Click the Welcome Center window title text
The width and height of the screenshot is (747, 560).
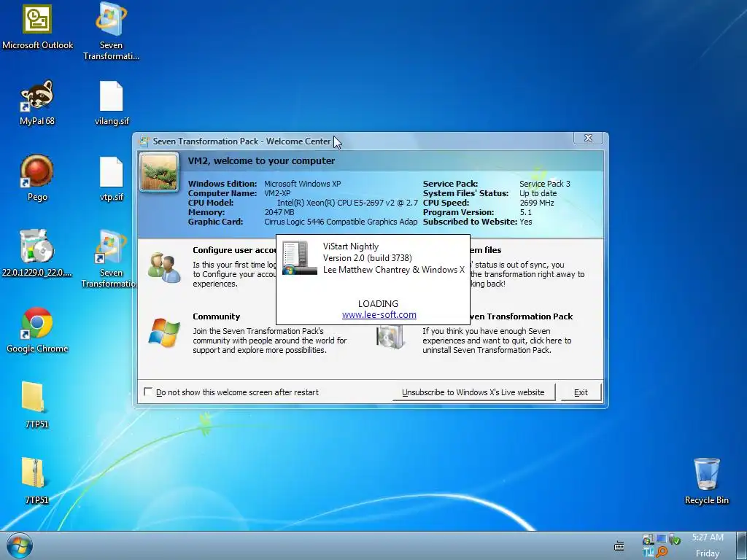(241, 141)
